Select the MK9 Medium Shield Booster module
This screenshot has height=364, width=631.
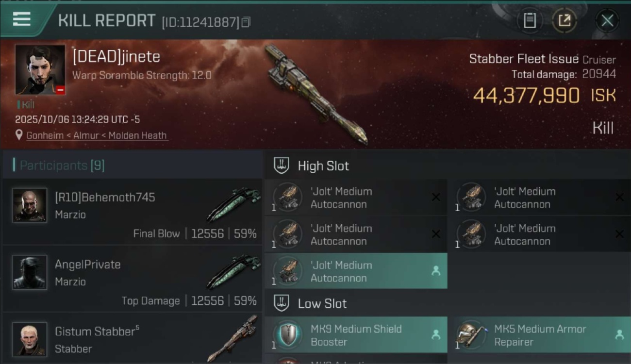[356, 335]
